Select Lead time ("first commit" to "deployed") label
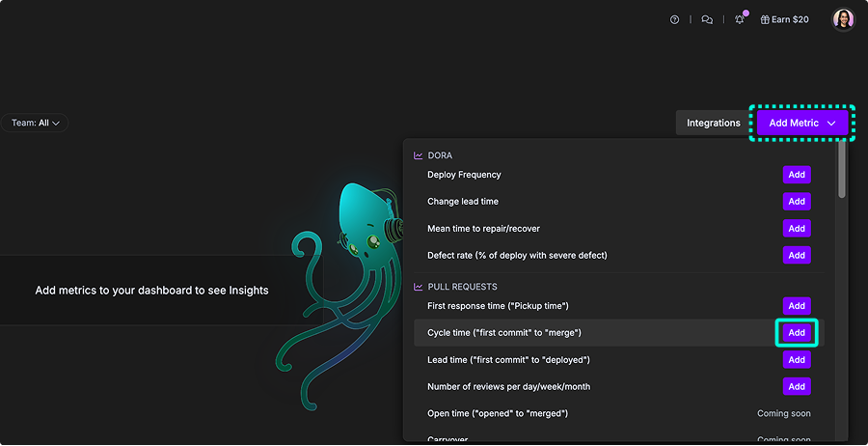This screenshot has width=868, height=446. pyautogui.click(x=508, y=359)
